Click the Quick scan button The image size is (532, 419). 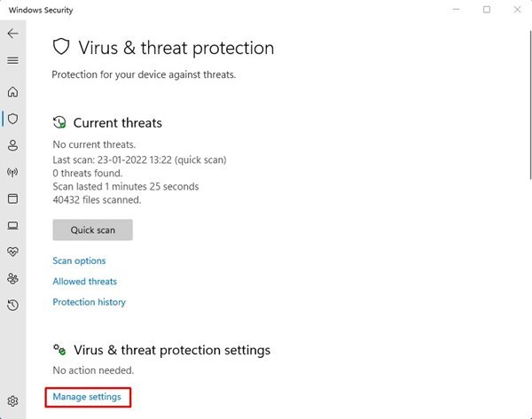[92, 229]
